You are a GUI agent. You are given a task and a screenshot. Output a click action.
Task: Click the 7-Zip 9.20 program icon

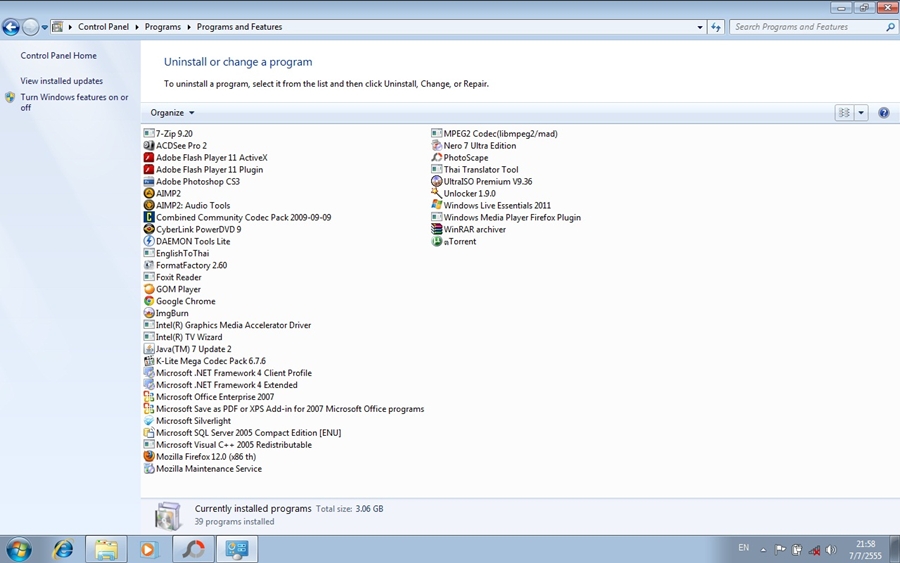[149, 133]
